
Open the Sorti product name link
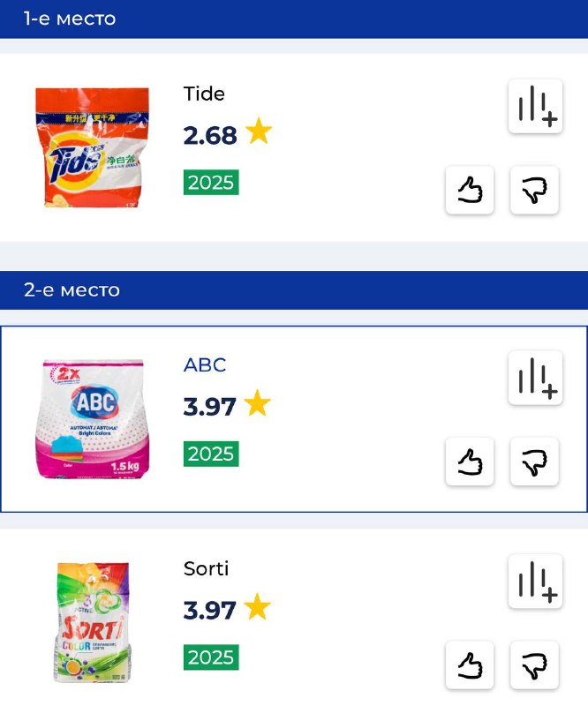pyautogui.click(x=206, y=568)
